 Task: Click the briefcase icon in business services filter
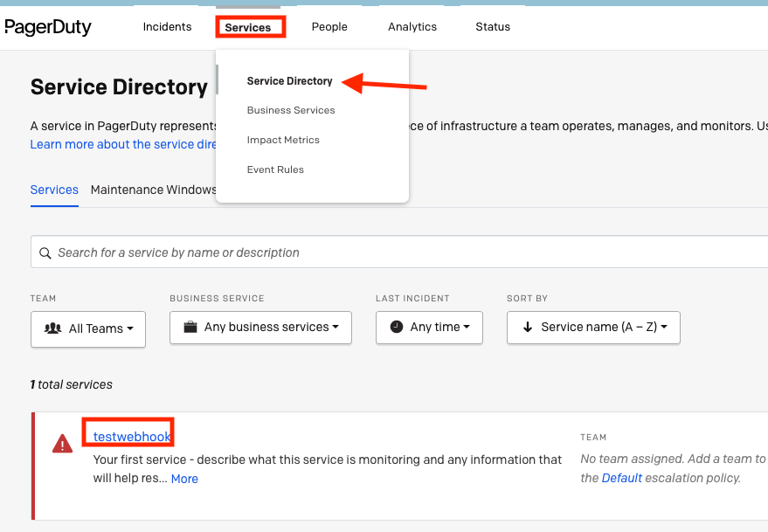(190, 327)
